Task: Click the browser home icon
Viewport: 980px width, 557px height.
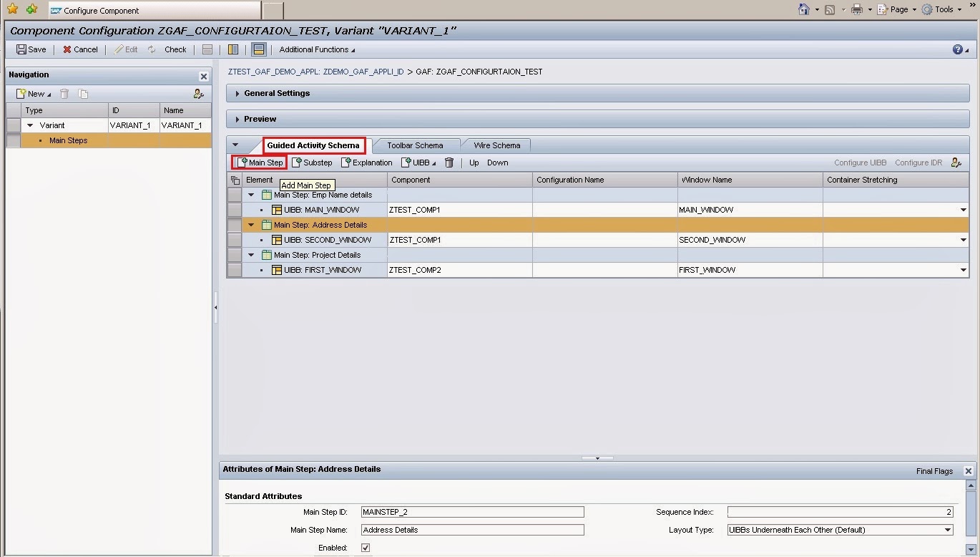Action: coord(804,9)
